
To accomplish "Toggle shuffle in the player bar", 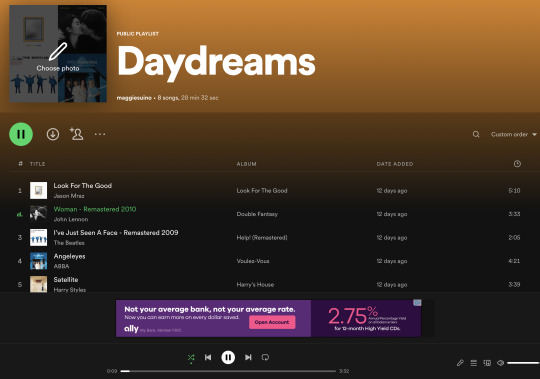I will pos(191,358).
